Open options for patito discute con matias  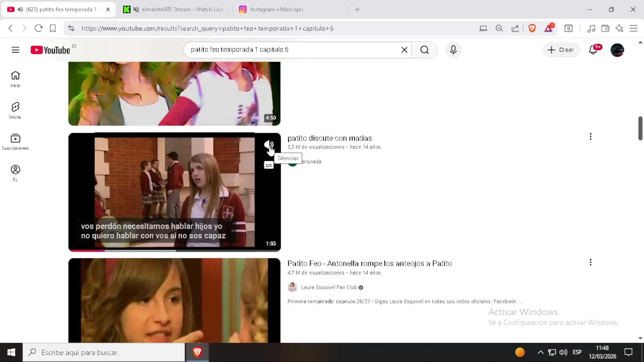(590, 137)
